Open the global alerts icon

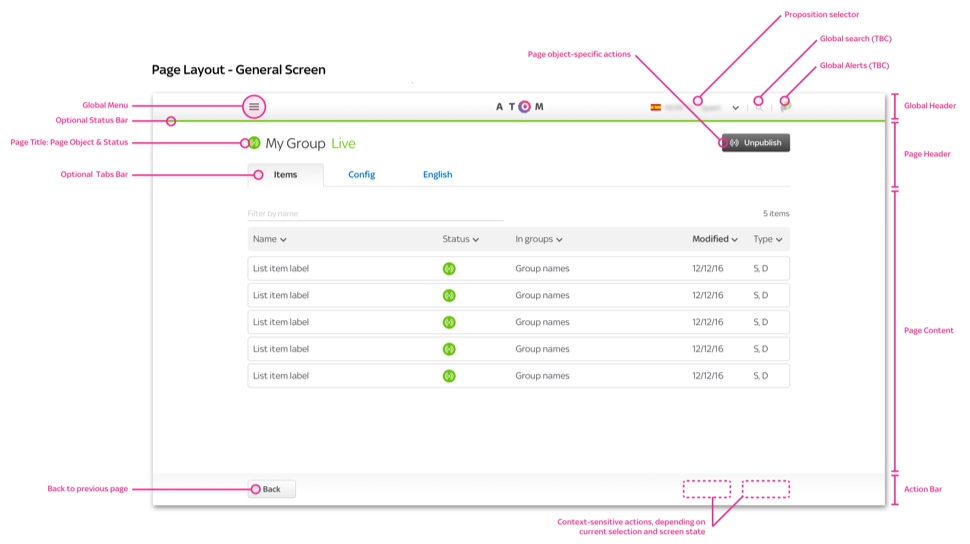pyautogui.click(x=784, y=106)
